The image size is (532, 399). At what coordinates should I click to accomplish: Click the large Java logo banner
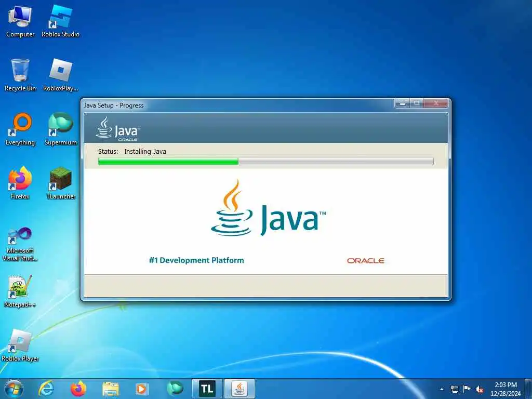268,208
